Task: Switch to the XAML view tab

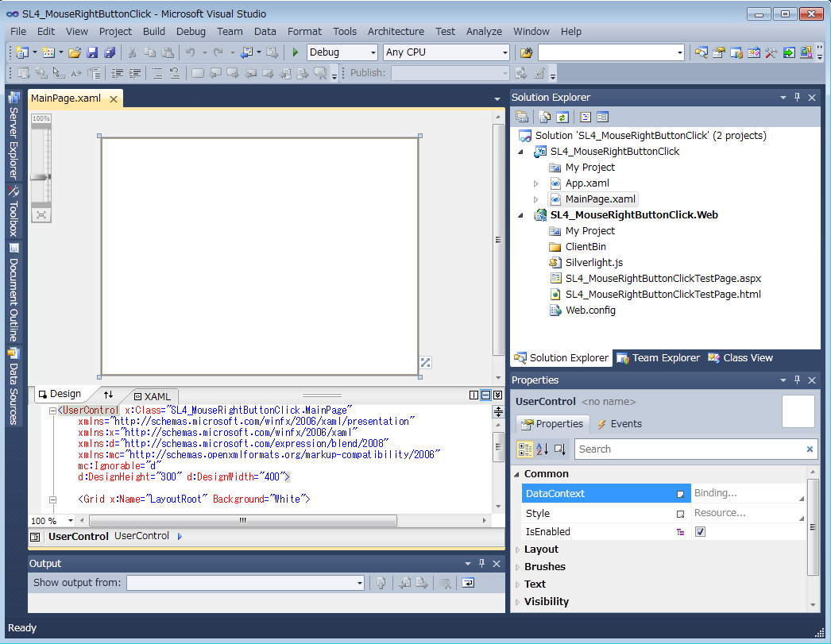Action: 152,397
